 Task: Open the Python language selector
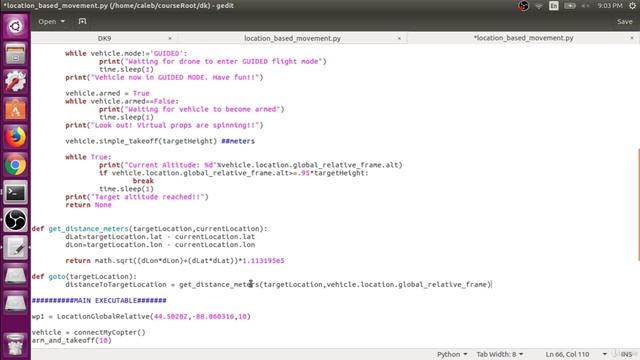(452, 354)
